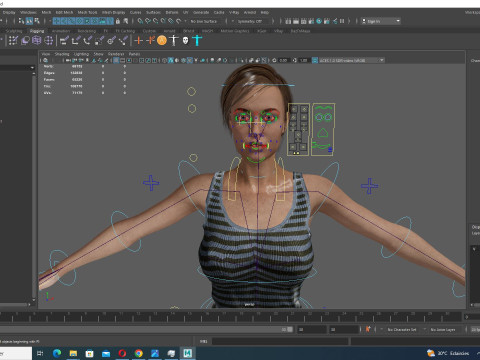
Task: Switch to the Animation shelf tab
Action: pos(61,31)
